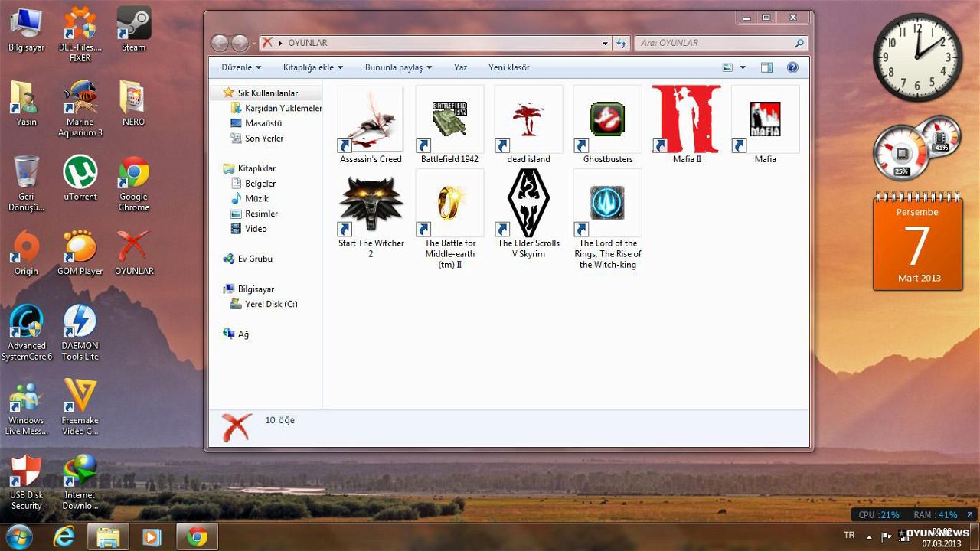Select the uTorrent desktop shortcut
The width and height of the screenshot is (980, 551).
pyautogui.click(x=80, y=178)
